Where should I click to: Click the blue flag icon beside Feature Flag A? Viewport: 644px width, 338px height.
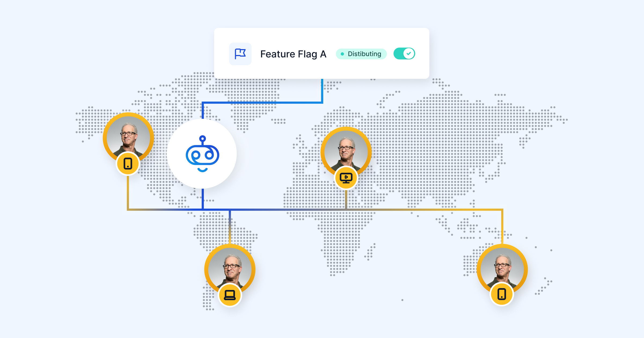240,54
